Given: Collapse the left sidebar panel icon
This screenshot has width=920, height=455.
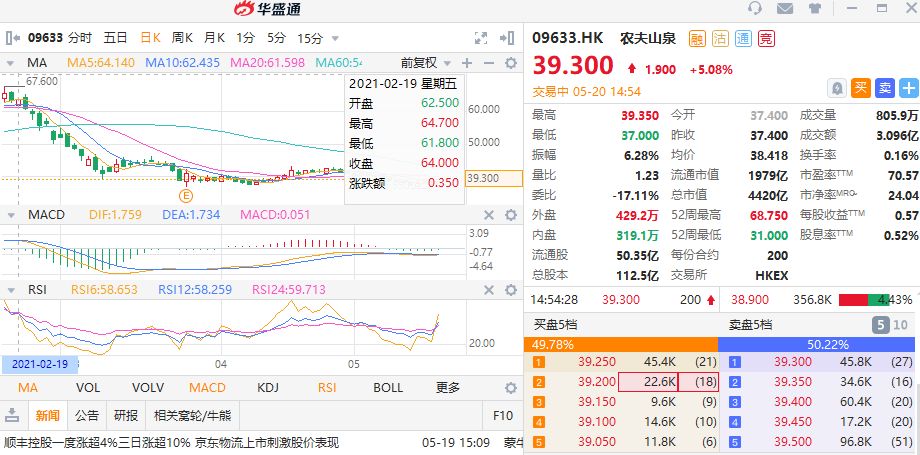Looking at the screenshot, I should pyautogui.click(x=12, y=38).
